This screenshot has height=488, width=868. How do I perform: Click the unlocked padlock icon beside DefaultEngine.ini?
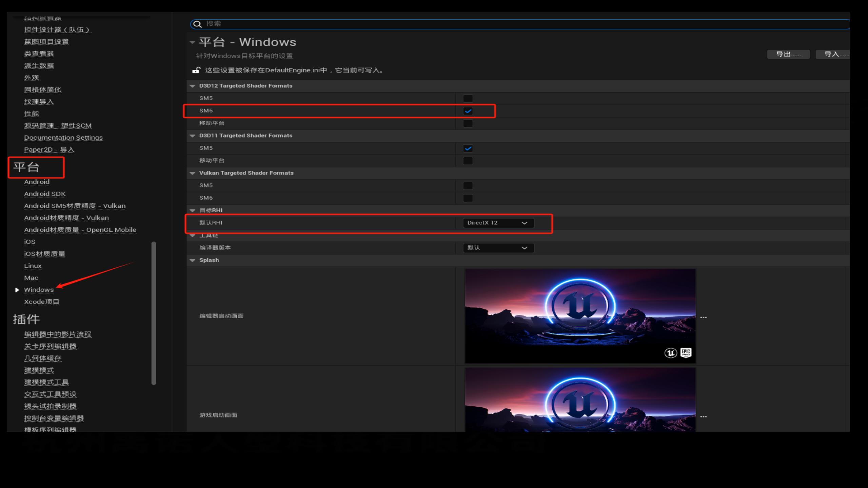click(196, 70)
